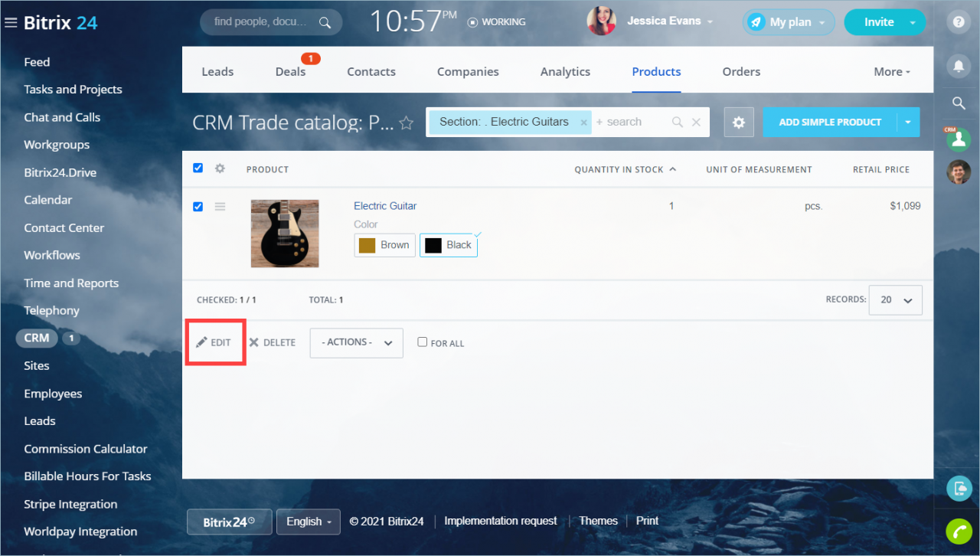Click the green phone call icon
This screenshot has width=980, height=556.
[x=959, y=531]
